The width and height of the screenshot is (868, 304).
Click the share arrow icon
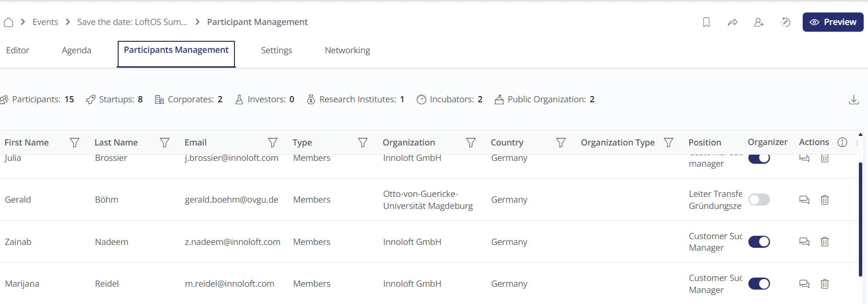tap(733, 22)
